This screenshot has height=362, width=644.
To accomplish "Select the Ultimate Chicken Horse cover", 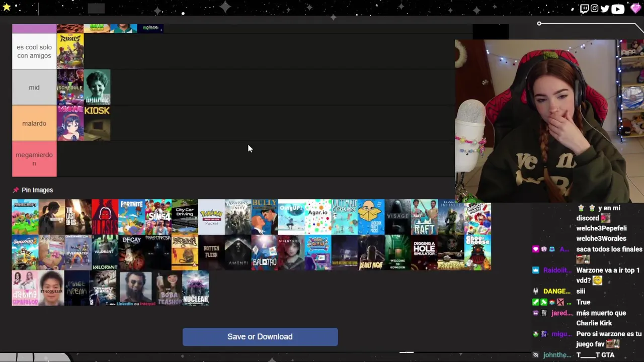I will click(x=345, y=217).
